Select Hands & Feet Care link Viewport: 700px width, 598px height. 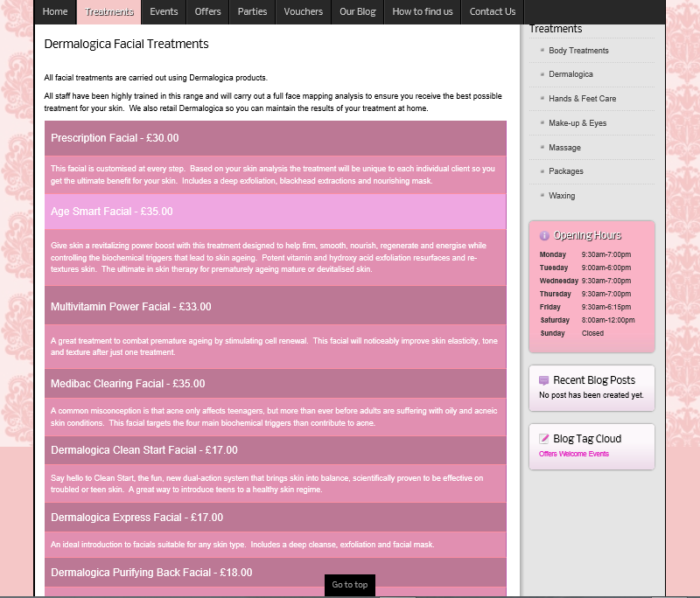582,99
